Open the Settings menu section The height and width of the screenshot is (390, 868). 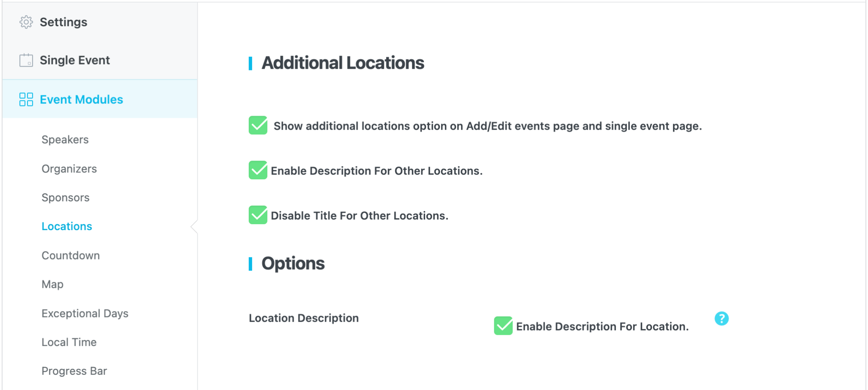pos(64,22)
